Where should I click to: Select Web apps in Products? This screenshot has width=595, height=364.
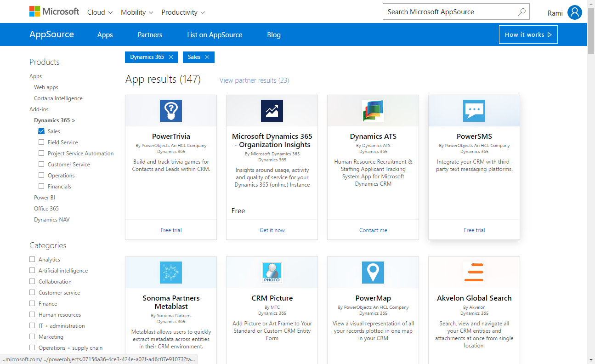pyautogui.click(x=46, y=87)
